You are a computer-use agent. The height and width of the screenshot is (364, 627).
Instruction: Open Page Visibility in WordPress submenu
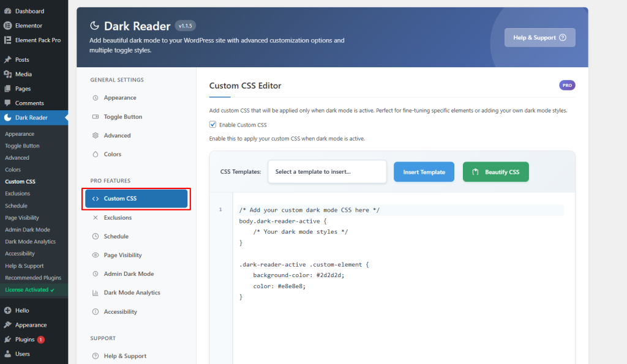tap(22, 218)
